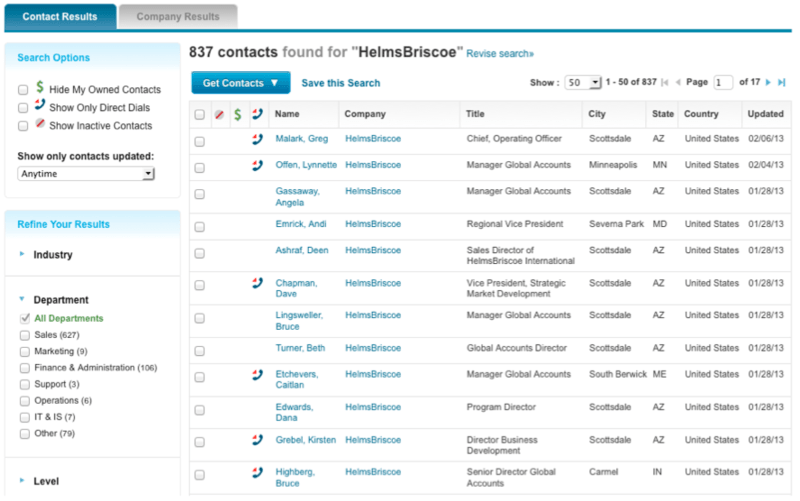Click the direct dial icon for Chapman, Dave

click(x=257, y=284)
